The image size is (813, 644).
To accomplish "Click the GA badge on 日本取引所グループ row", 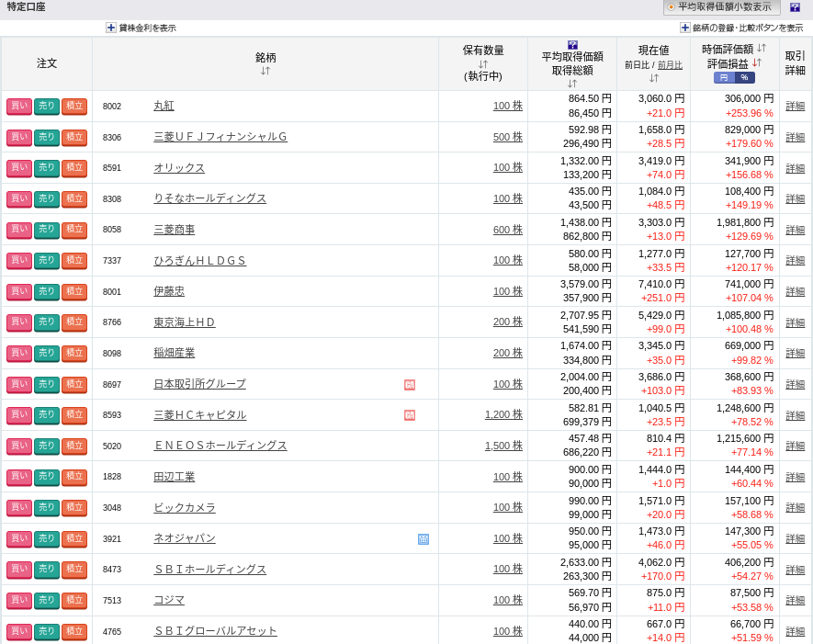I will (x=410, y=385).
